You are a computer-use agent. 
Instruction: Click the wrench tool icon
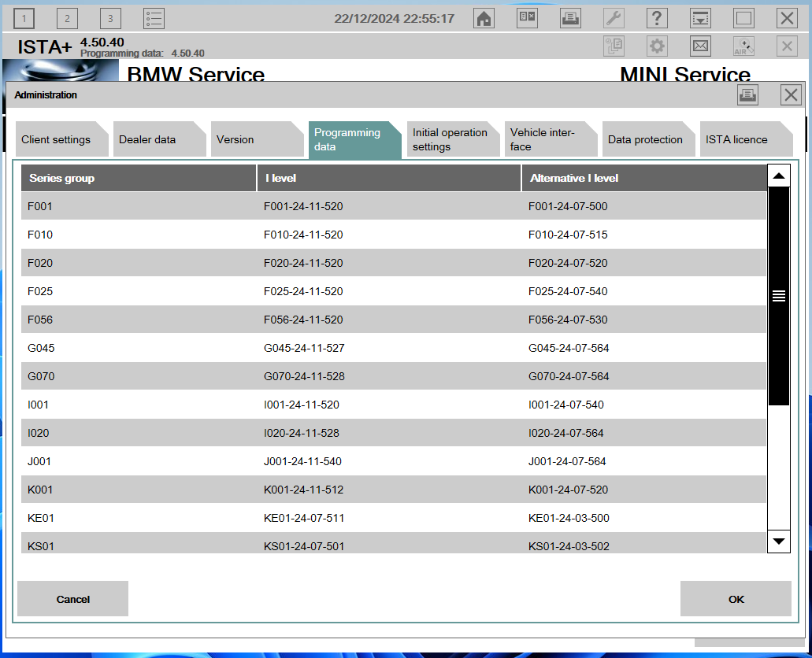click(614, 19)
